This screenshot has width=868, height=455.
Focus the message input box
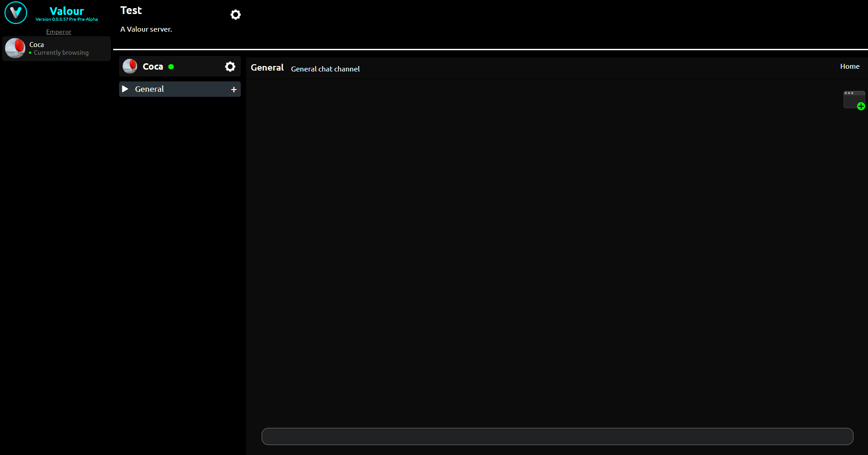557,436
